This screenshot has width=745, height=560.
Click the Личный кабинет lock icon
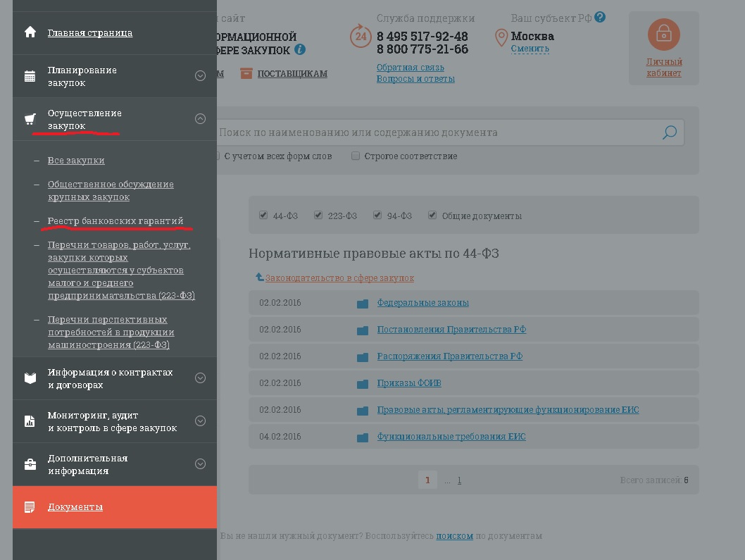663,35
